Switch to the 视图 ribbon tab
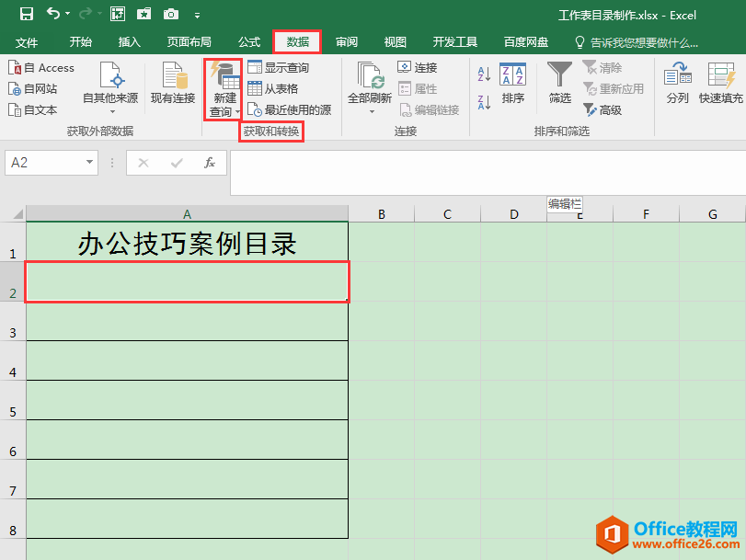 tap(395, 42)
